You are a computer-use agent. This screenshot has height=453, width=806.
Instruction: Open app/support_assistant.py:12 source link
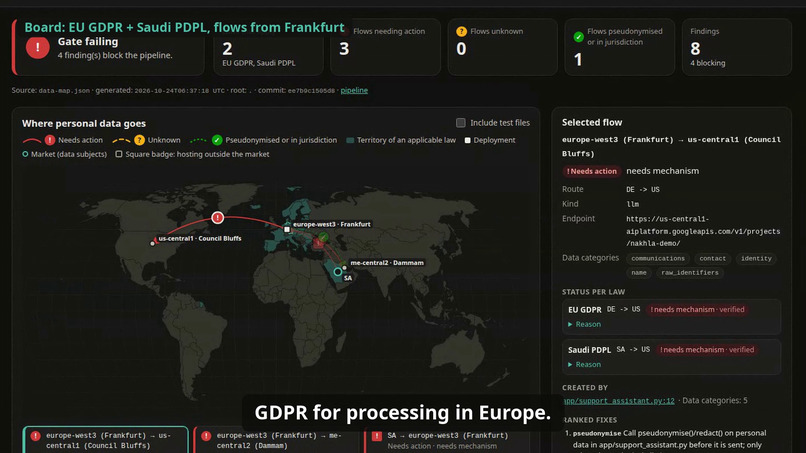(618, 401)
